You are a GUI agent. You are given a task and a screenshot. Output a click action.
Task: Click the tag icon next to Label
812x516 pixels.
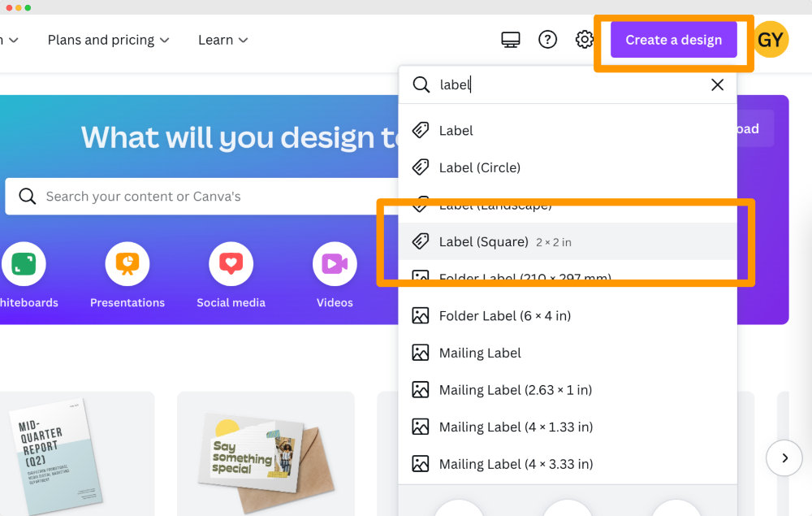pyautogui.click(x=421, y=130)
